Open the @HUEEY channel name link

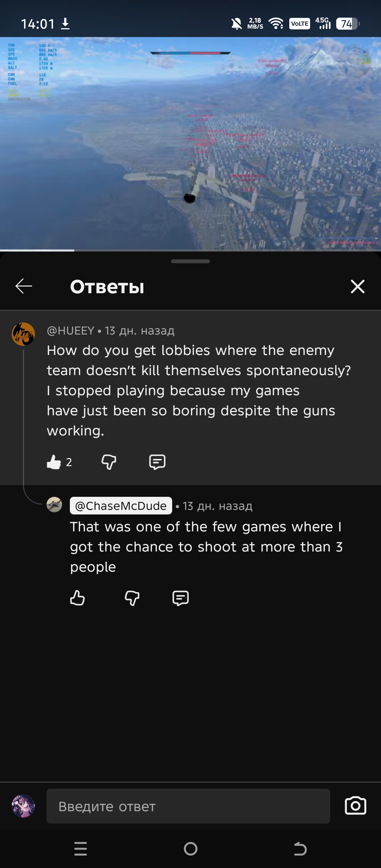(x=71, y=331)
